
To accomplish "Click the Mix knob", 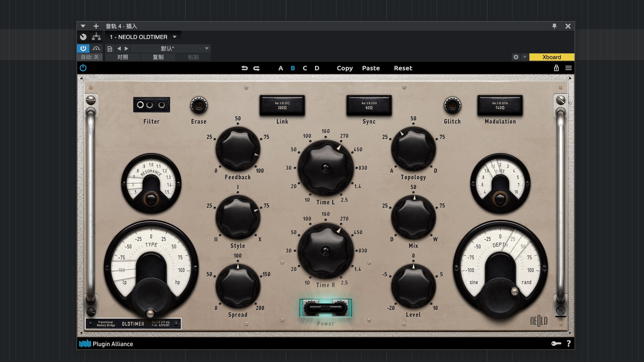I will (413, 217).
